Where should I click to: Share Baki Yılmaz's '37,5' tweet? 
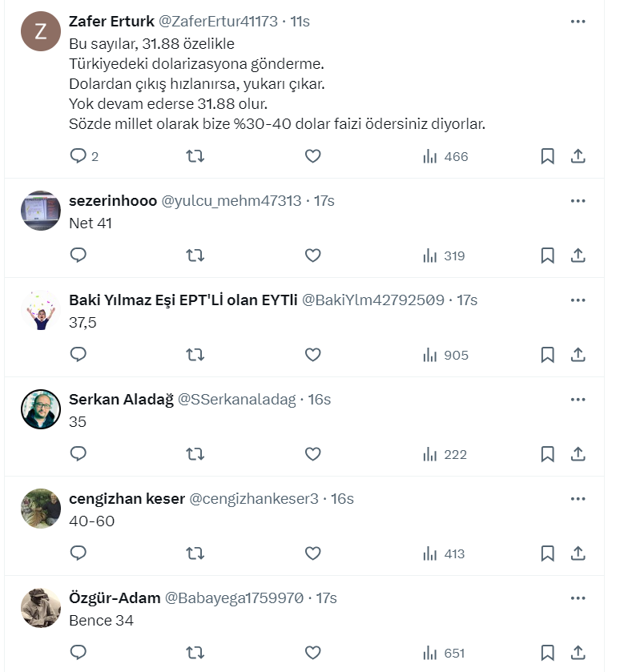(578, 355)
